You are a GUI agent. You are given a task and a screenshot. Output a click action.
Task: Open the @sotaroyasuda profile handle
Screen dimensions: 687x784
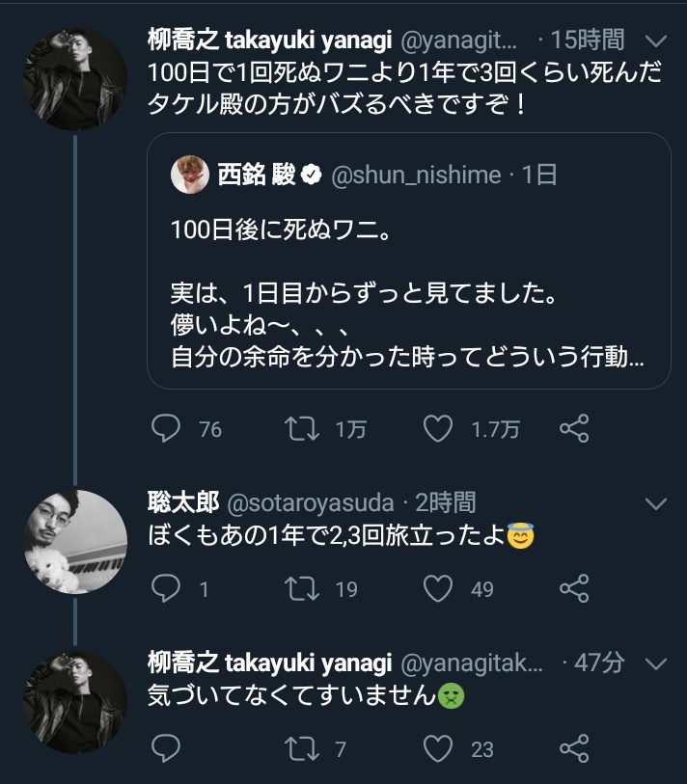click(310, 503)
